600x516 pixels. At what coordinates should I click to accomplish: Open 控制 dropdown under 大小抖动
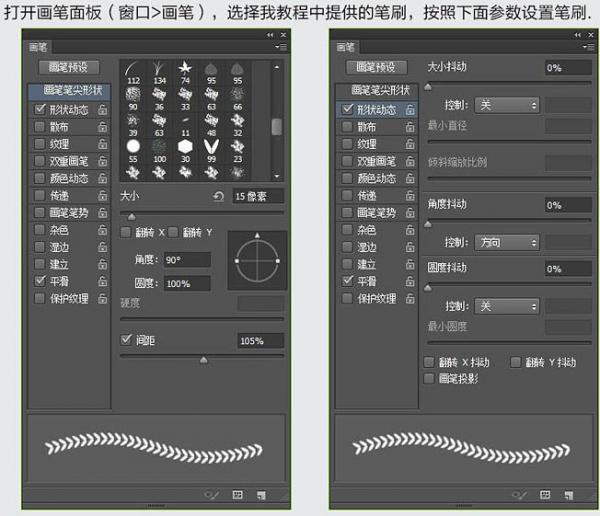(507, 105)
